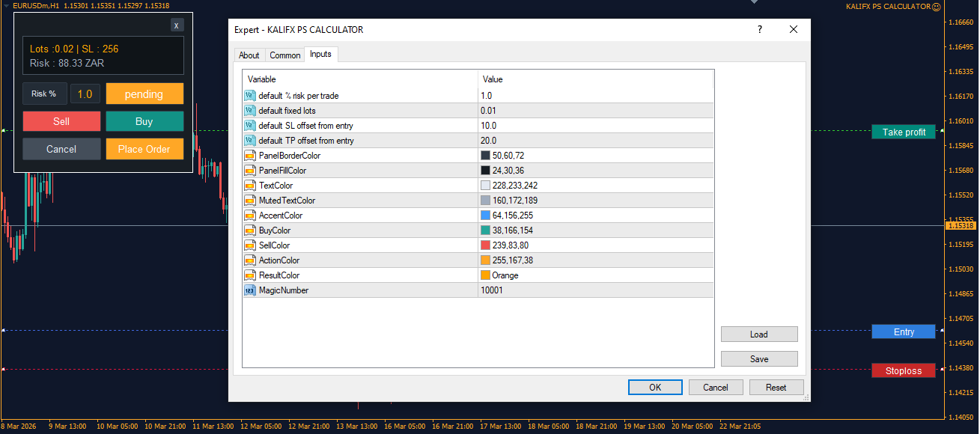Image resolution: width=980 pixels, height=434 pixels.
Task: Click Buy on the trading panel
Action: [x=144, y=120]
